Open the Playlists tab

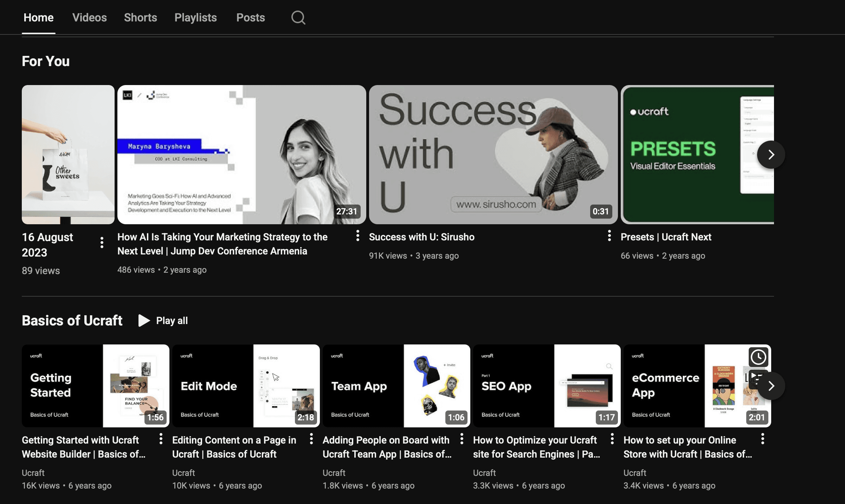[x=196, y=18]
